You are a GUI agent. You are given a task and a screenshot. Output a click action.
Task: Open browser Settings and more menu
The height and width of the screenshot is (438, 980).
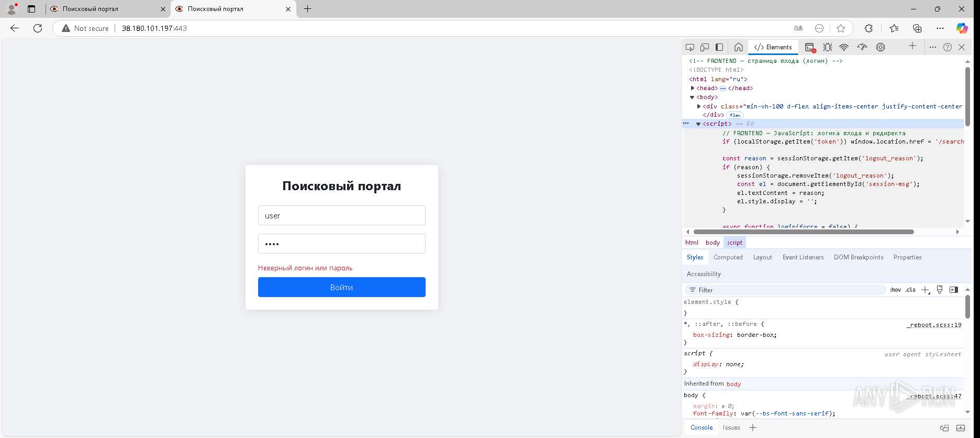940,28
